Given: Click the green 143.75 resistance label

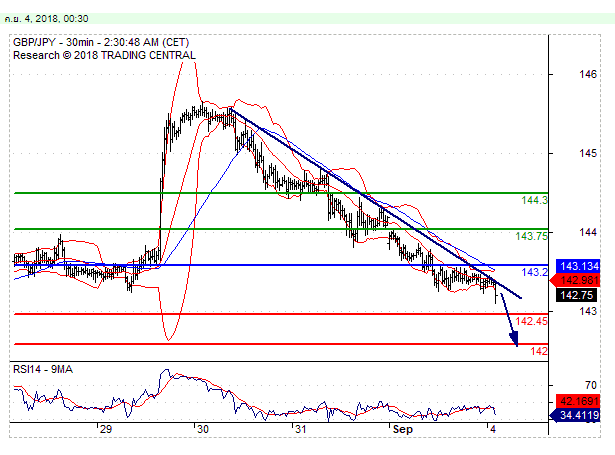Looking at the screenshot, I should click(531, 236).
